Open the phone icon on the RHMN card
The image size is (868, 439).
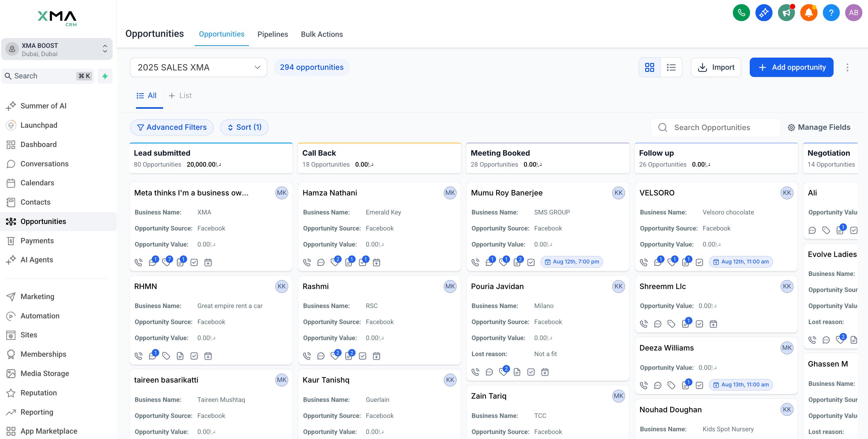tap(138, 356)
